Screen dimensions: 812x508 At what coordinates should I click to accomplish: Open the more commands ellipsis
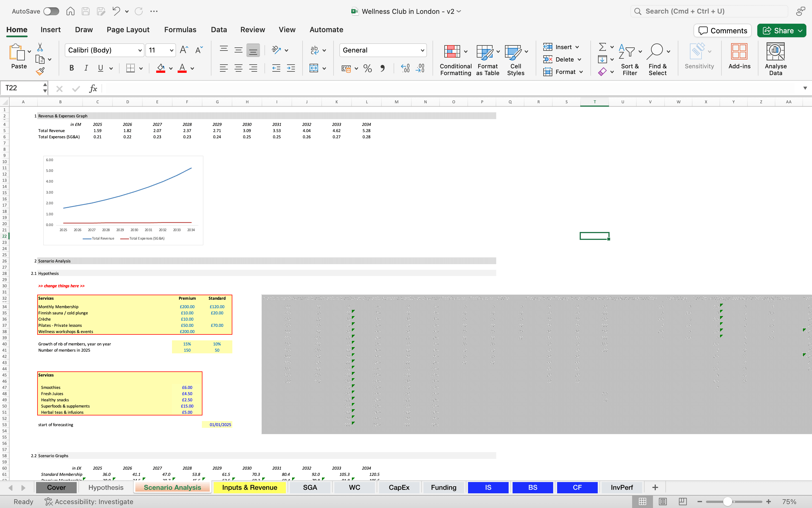154,11
